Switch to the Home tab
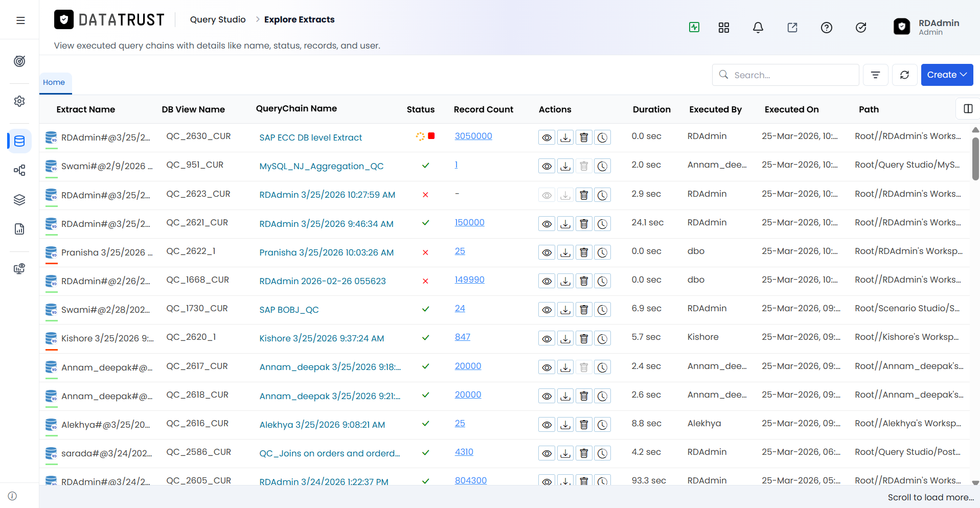 coord(54,82)
